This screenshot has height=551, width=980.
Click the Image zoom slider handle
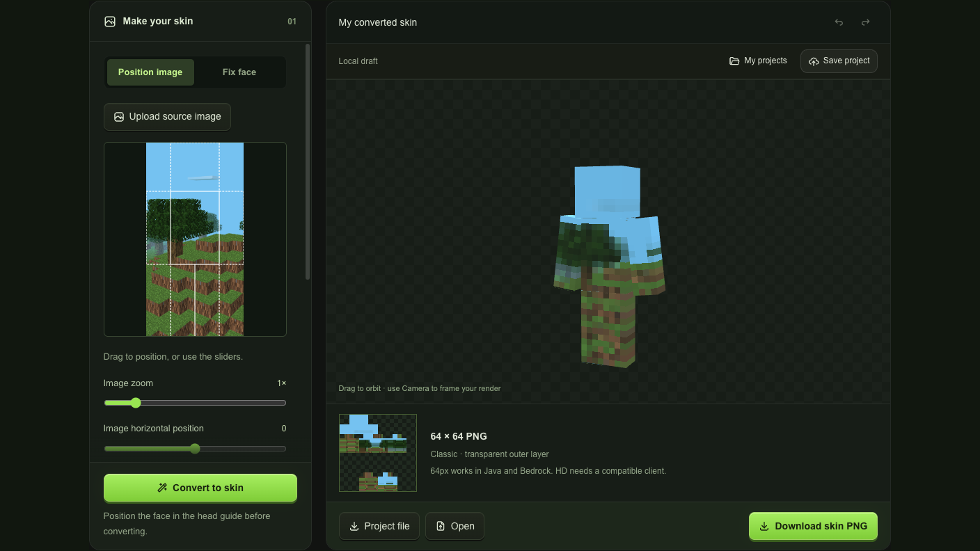136,403
